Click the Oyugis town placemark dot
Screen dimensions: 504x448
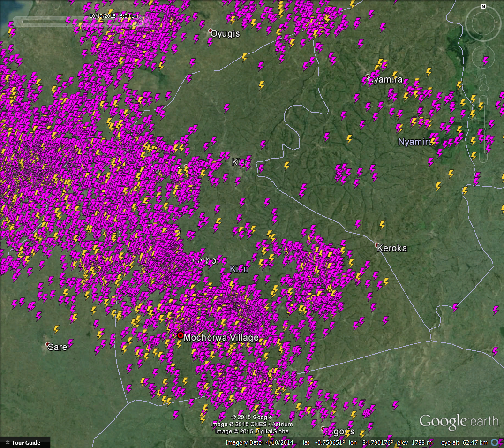tap(210, 31)
